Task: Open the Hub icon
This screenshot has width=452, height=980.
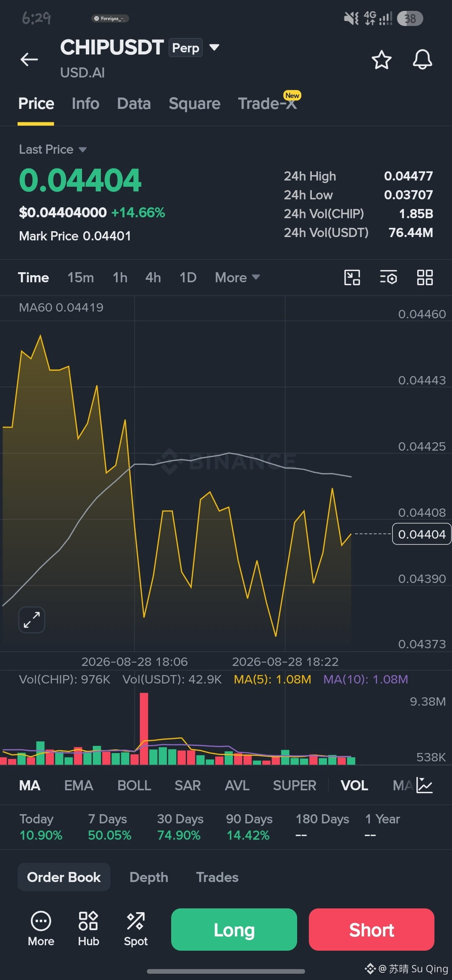Action: [88, 929]
